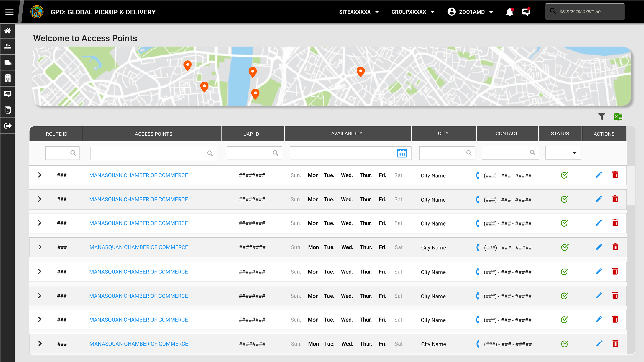Click the hamburger menu icon
The width and height of the screenshot is (644, 362).
coord(9,12)
